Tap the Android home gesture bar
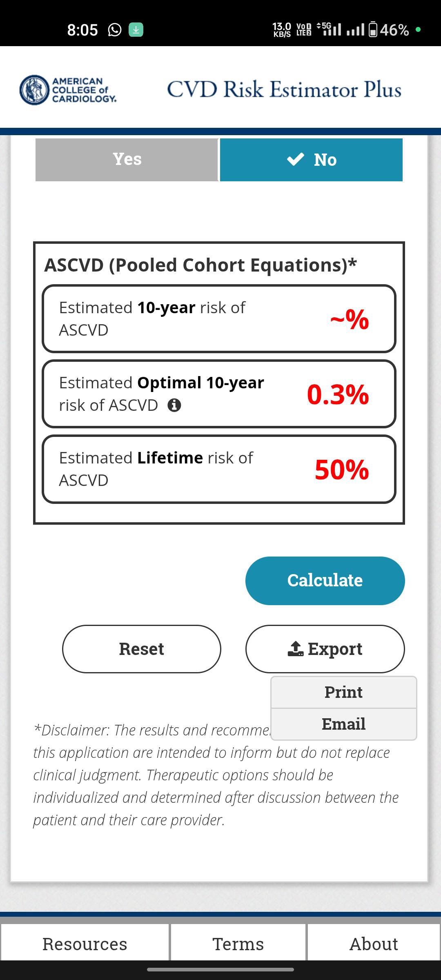Screen dimensions: 441x980 coord(220,969)
